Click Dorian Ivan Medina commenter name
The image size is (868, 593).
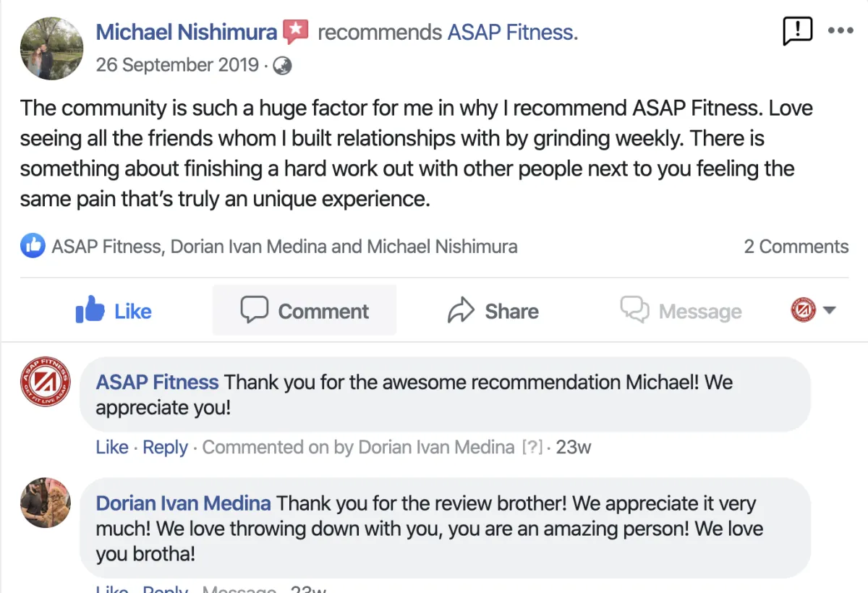coord(183,503)
